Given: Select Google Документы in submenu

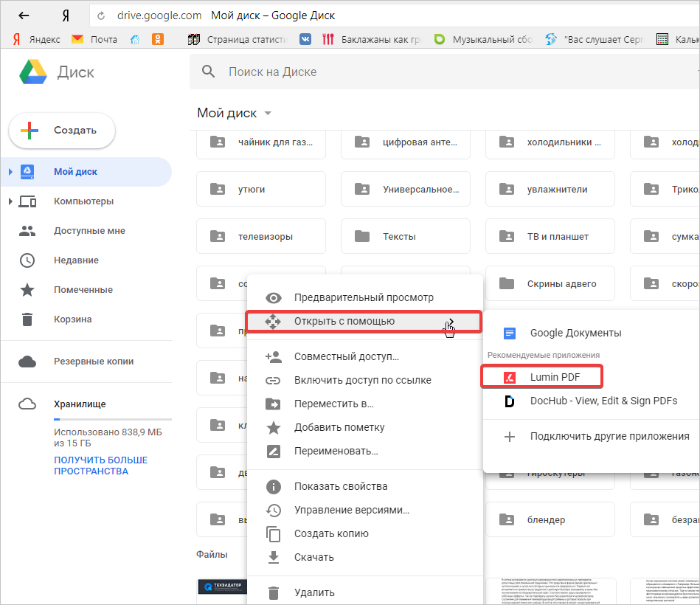Looking at the screenshot, I should tap(575, 333).
